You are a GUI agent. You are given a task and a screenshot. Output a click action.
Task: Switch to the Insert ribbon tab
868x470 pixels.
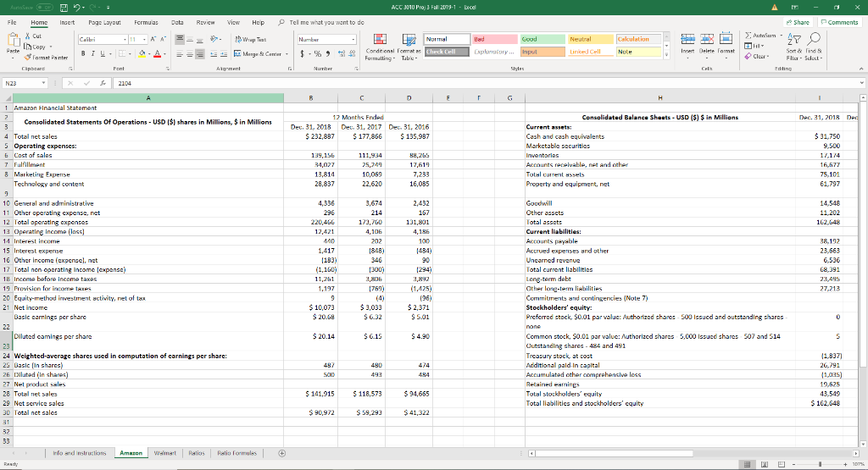[67, 23]
